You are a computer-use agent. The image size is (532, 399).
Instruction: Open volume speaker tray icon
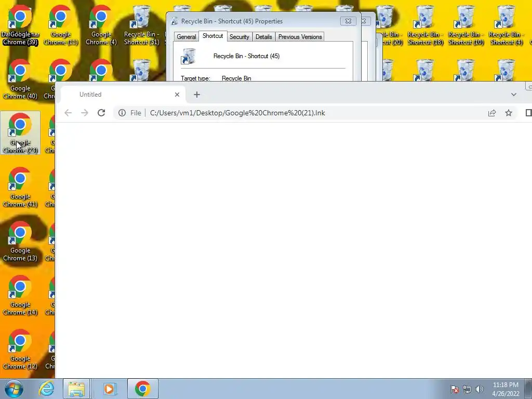coord(480,389)
